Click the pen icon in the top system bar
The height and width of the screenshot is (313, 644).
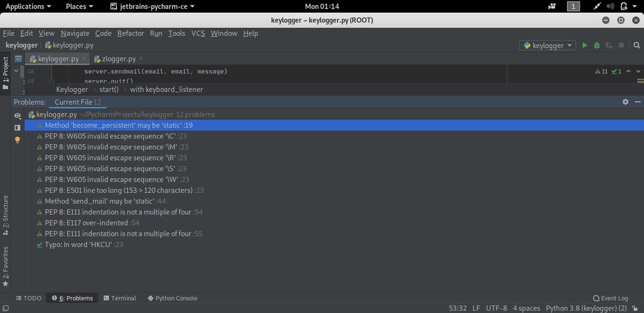[x=597, y=7]
